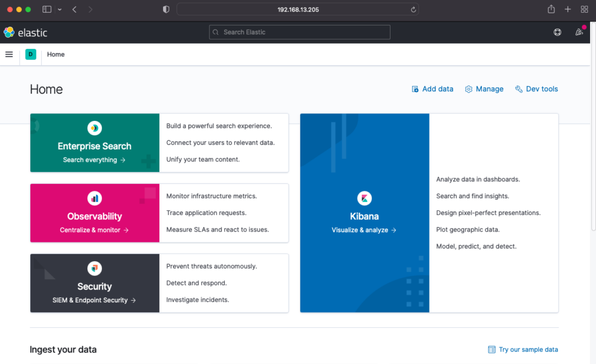Click 'Model, predict, and detect.' text
Image resolution: width=596 pixels, height=364 pixels.
[x=476, y=247]
